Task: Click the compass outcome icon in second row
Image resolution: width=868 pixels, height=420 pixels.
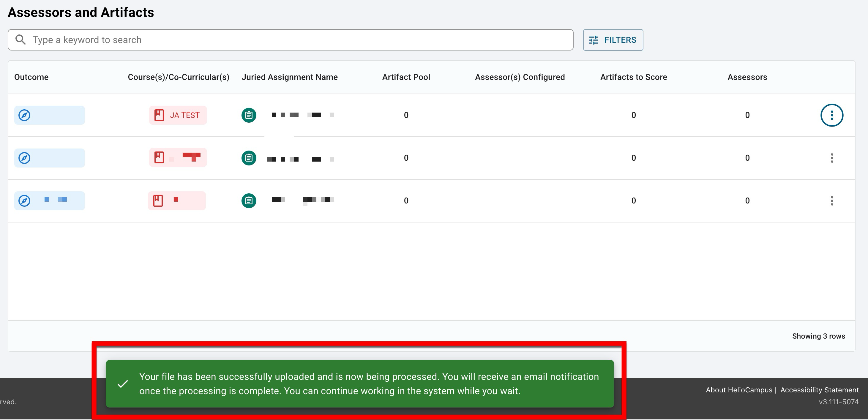Action: coord(24,158)
